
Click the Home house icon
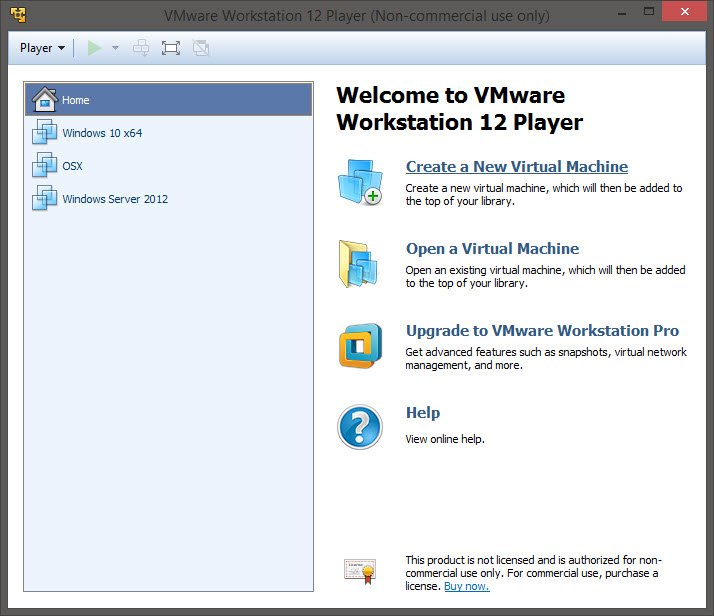point(45,99)
